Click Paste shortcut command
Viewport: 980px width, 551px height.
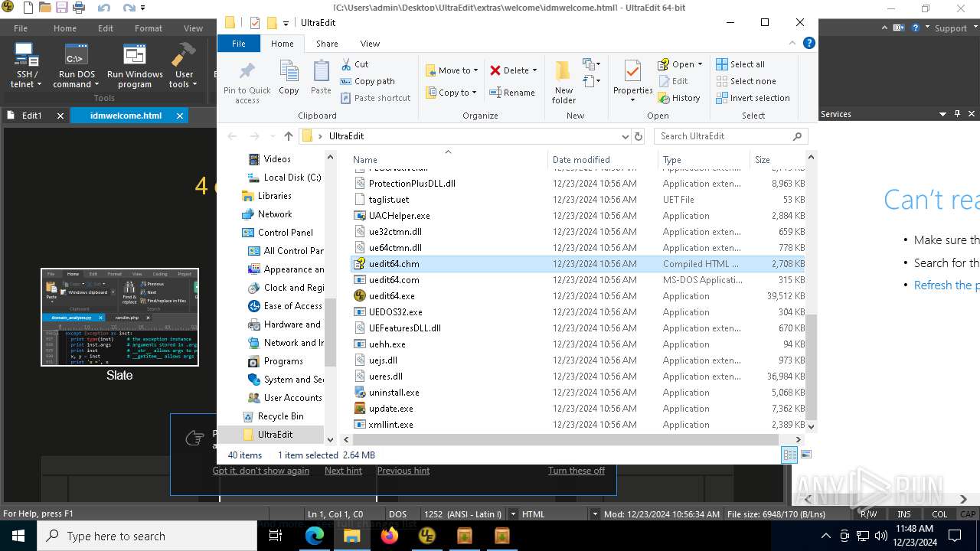pyautogui.click(x=374, y=98)
